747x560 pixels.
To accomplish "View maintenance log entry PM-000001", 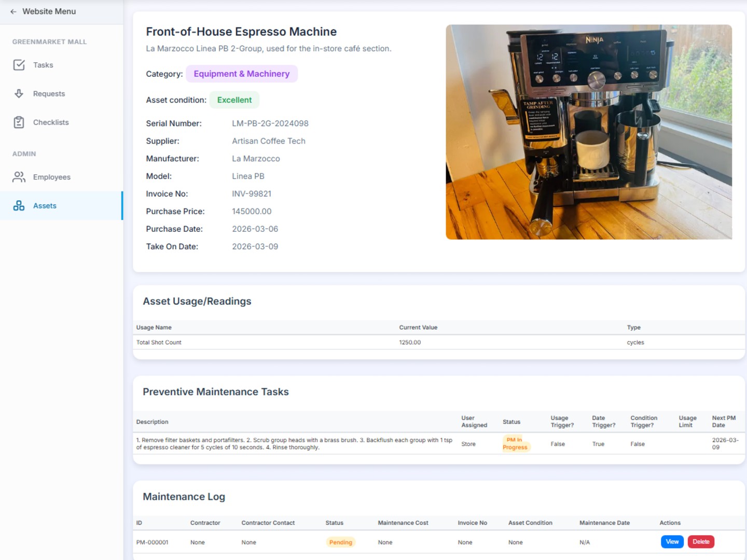I will coord(672,542).
